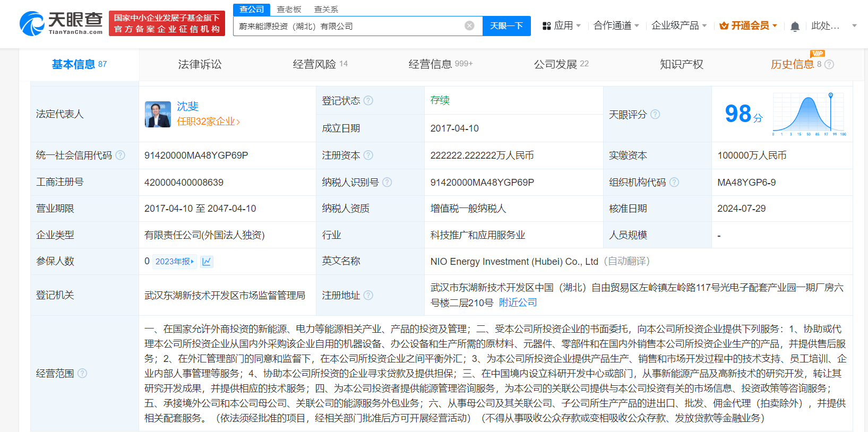Screen dimensions: 868x432
Task: Click the 应用 grid icon
Action: click(546, 25)
